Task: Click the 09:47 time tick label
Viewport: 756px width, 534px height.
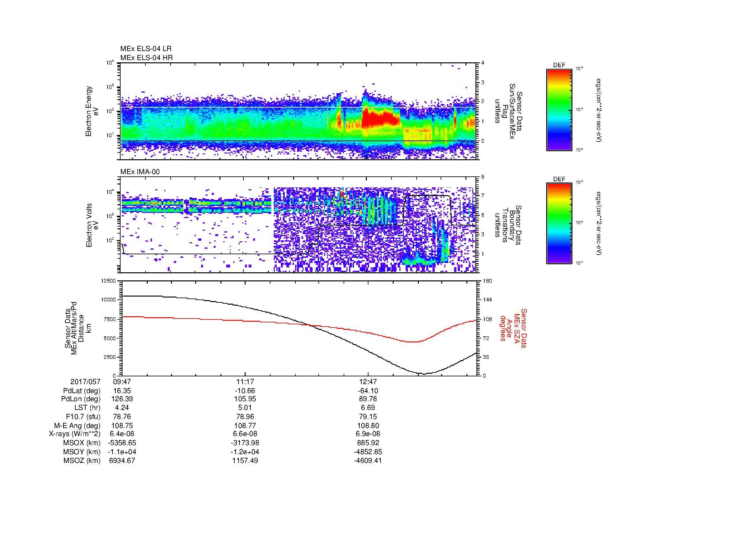Action: pyautogui.click(x=122, y=382)
